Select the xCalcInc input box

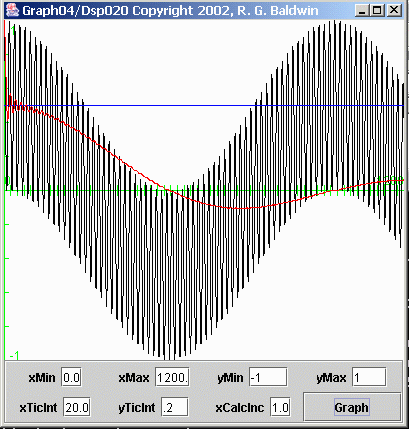(x=280, y=407)
